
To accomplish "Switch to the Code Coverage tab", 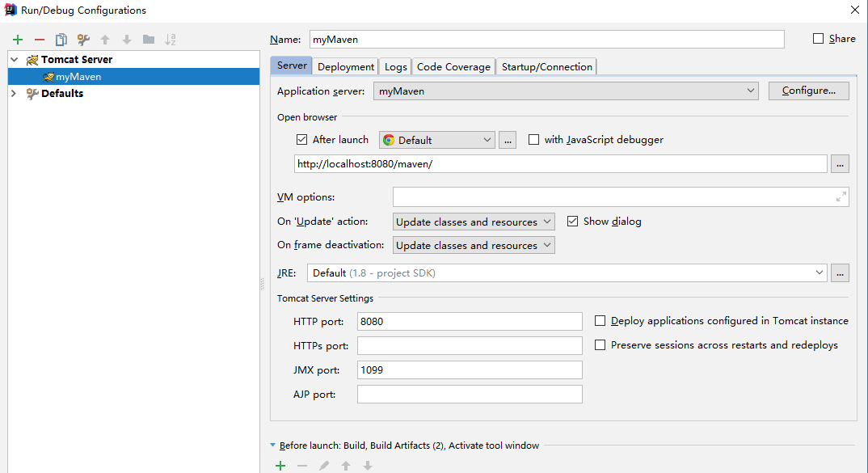I will 453,66.
